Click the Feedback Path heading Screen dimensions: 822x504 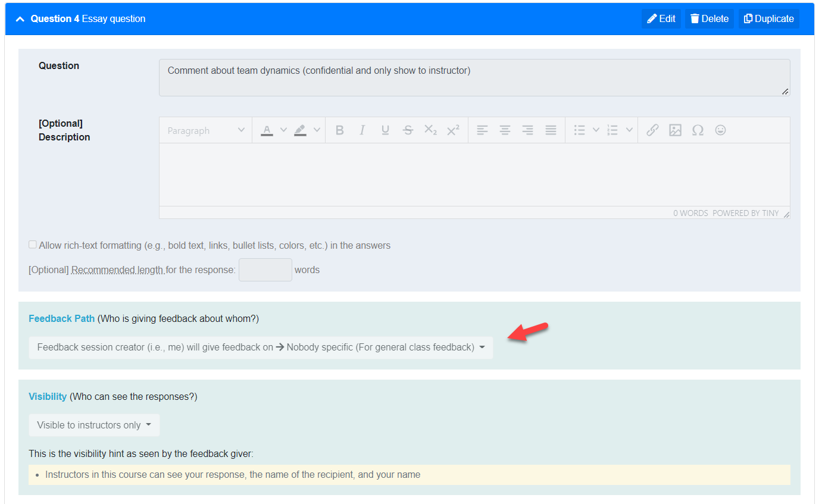pos(62,318)
